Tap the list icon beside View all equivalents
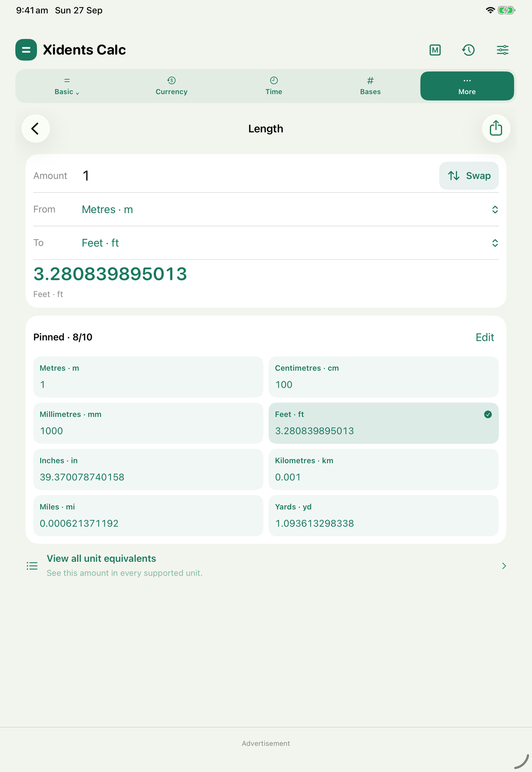Image resolution: width=532 pixels, height=772 pixels. (x=32, y=566)
